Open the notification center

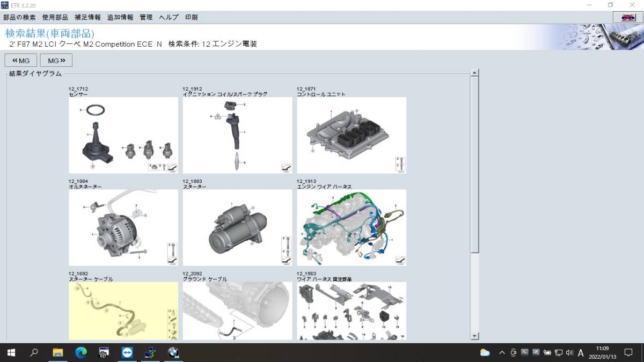[628, 352]
